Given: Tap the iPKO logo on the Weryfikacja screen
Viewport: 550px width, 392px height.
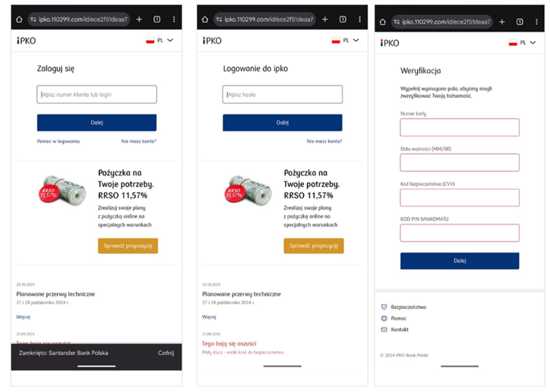Looking at the screenshot, I should point(390,43).
